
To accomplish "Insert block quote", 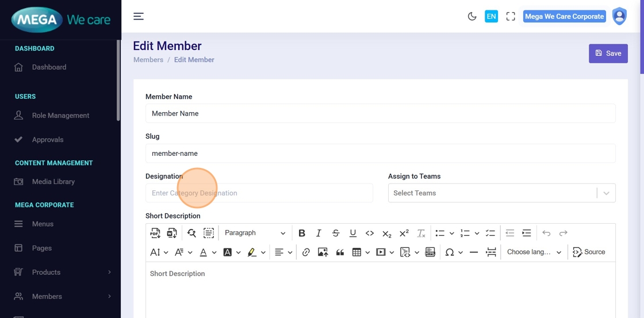I will click(x=340, y=252).
